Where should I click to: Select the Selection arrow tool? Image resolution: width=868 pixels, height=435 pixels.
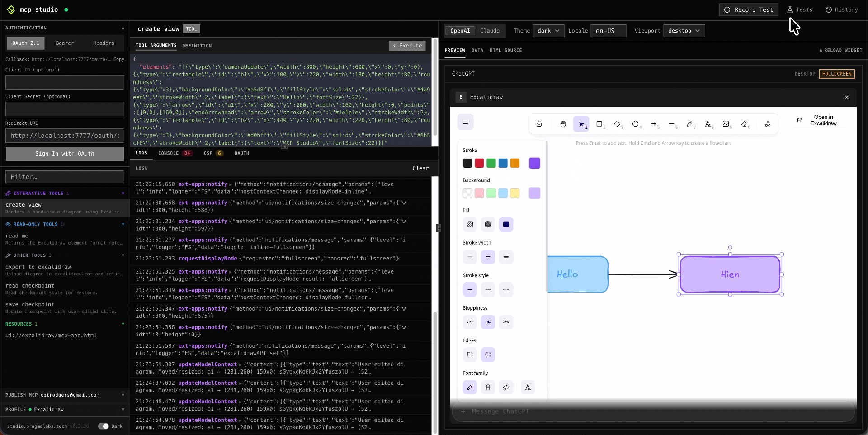point(581,124)
